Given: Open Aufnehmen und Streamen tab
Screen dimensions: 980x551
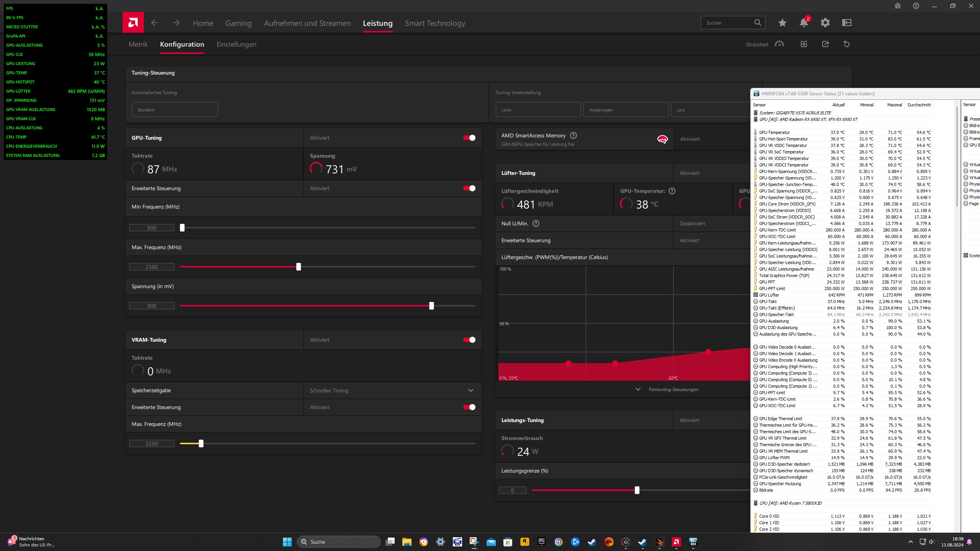Looking at the screenshot, I should [x=307, y=23].
